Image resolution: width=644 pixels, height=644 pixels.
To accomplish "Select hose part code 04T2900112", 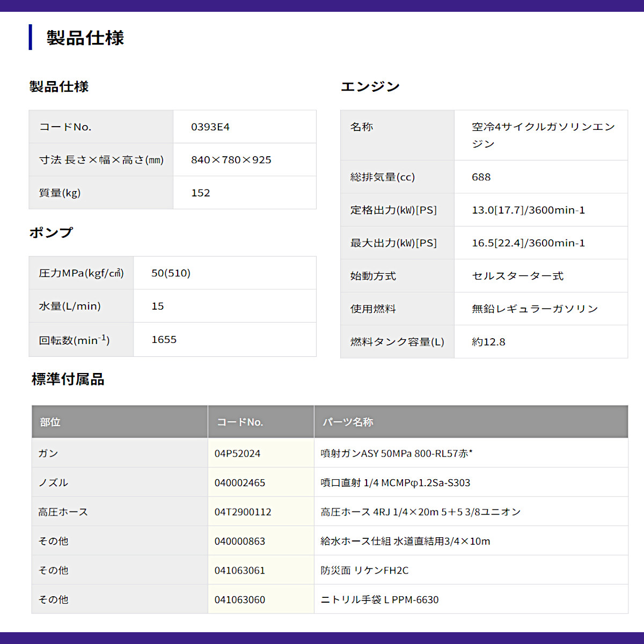I will point(243,512).
